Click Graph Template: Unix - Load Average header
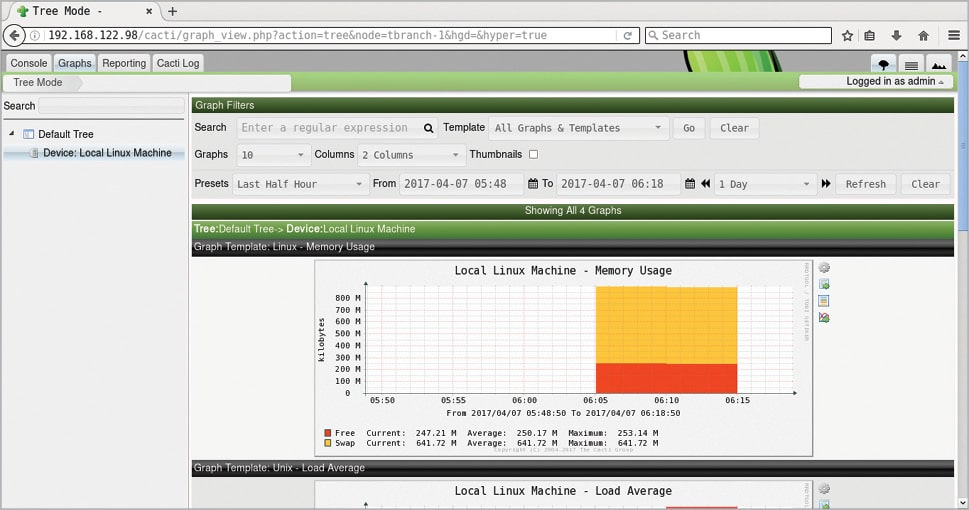Image resolution: width=969 pixels, height=510 pixels. pyautogui.click(x=573, y=468)
